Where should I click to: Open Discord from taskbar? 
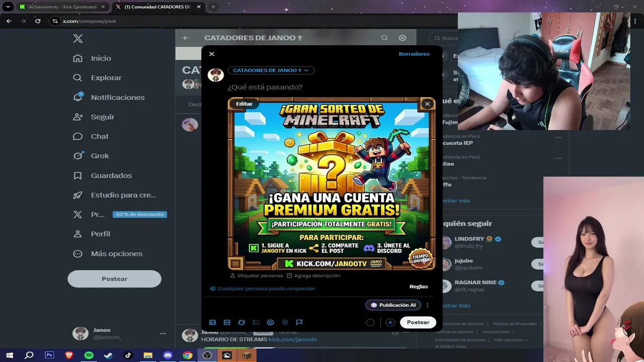tap(168, 355)
